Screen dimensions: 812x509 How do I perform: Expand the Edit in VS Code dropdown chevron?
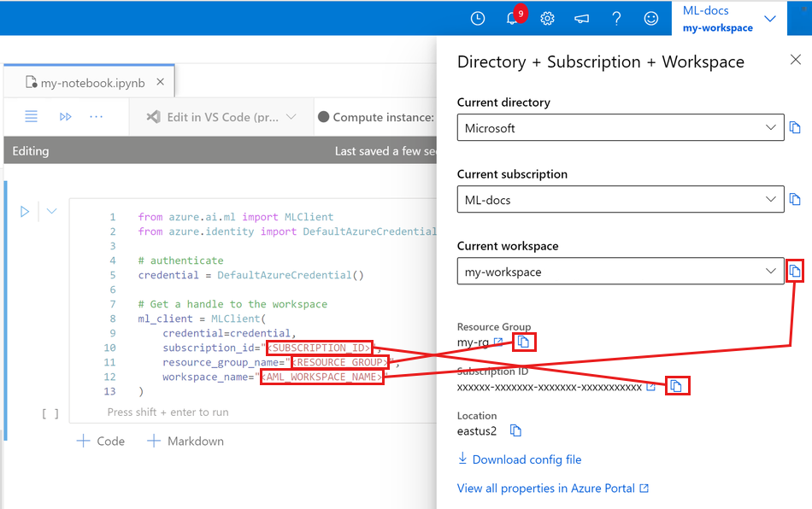(x=291, y=117)
